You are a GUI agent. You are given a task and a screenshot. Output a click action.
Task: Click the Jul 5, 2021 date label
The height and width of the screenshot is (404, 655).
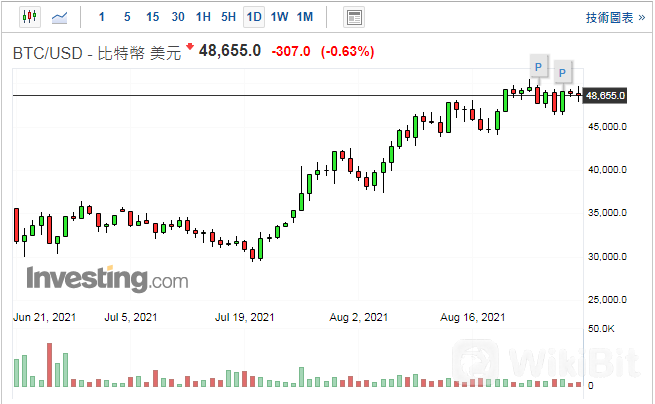(131, 318)
